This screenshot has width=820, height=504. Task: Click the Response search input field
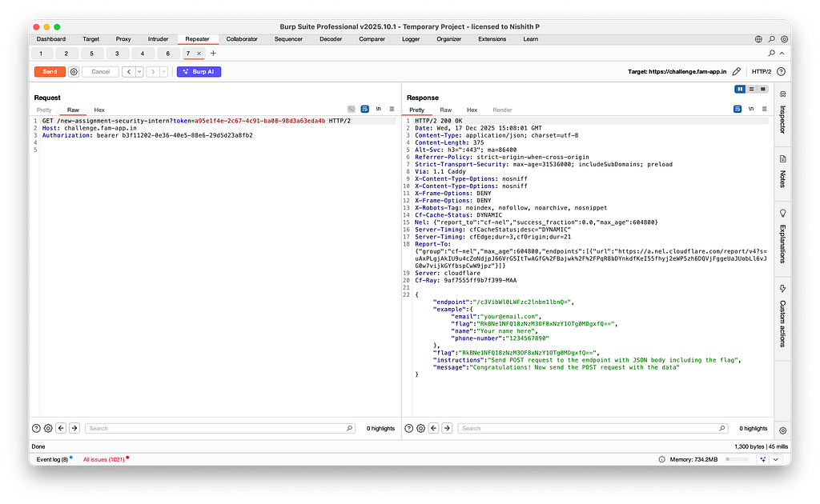click(x=593, y=428)
